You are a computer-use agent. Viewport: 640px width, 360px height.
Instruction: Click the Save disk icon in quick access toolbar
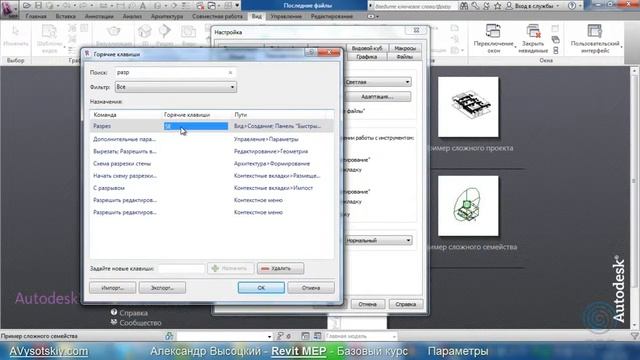point(38,6)
